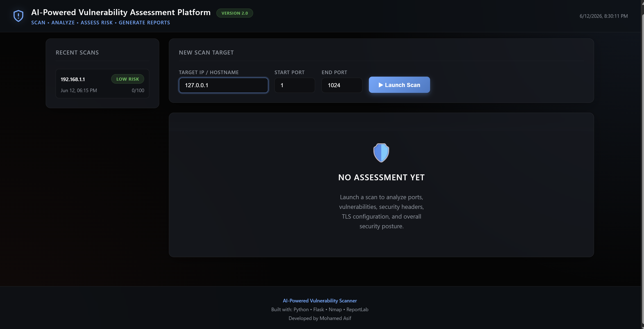Click the 0/100 score on the recent scan
The image size is (644, 329).
tap(138, 90)
